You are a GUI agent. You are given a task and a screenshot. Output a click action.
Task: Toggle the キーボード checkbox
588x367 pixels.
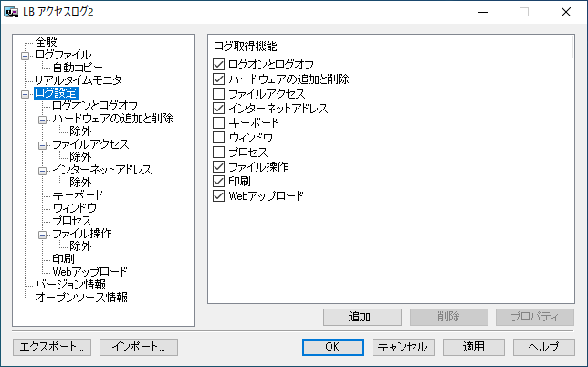[218, 123]
